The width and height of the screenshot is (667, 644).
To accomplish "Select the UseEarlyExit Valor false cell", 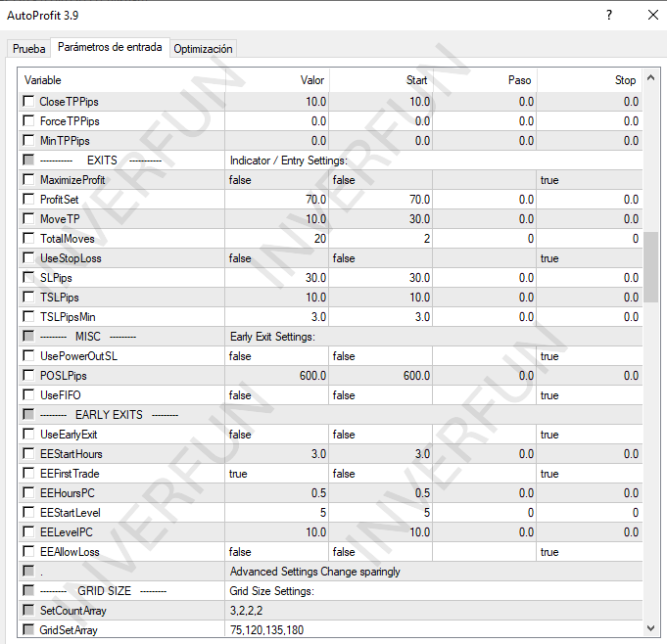I will tap(277, 434).
